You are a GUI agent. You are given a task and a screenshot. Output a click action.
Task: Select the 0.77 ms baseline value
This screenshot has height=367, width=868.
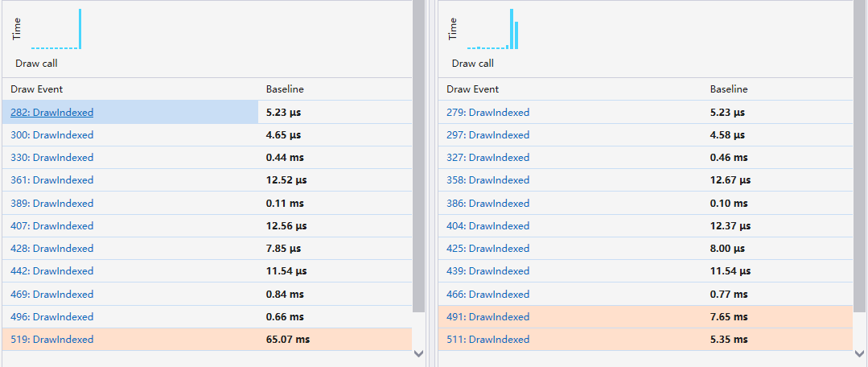point(729,294)
